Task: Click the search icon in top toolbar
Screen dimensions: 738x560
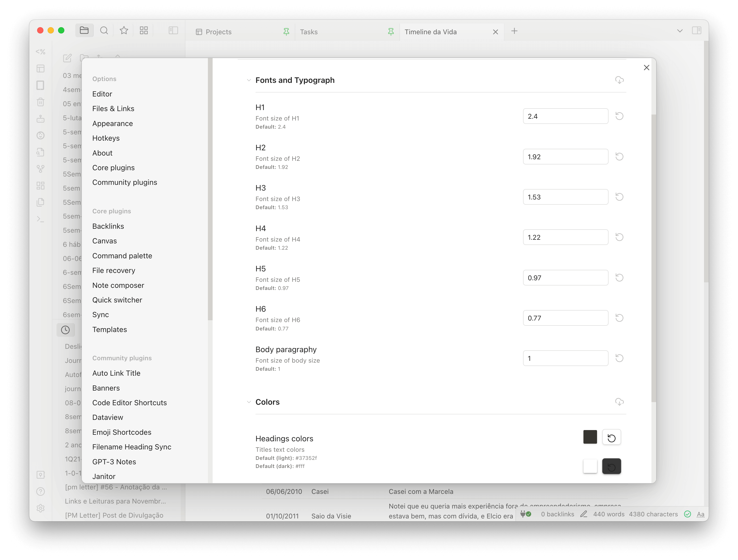Action: click(x=104, y=31)
